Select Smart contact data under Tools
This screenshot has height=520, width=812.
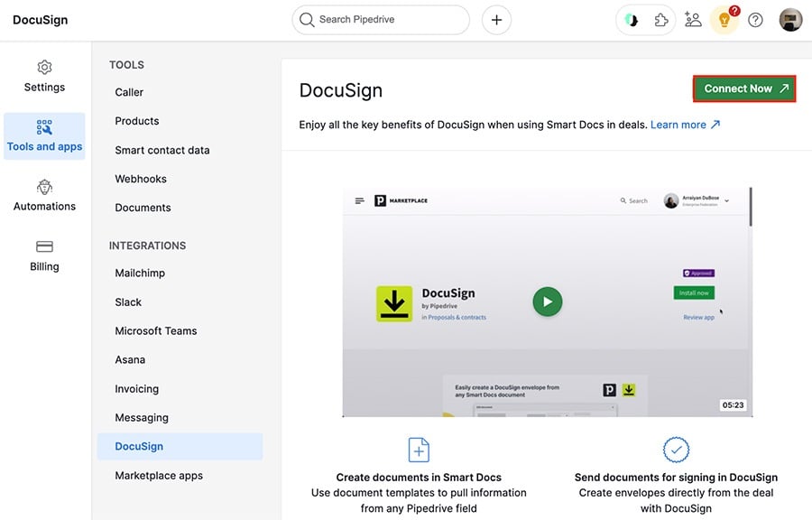162,150
